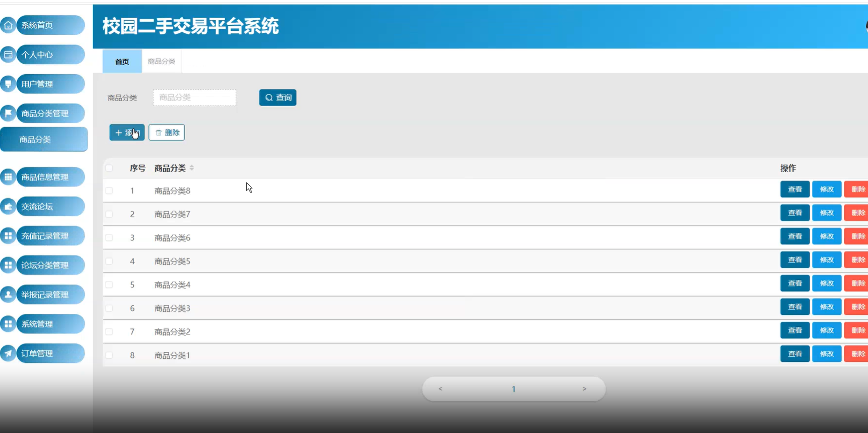Click the icon beside 用户管理
Image resolution: width=868 pixels, height=433 pixels.
point(8,84)
